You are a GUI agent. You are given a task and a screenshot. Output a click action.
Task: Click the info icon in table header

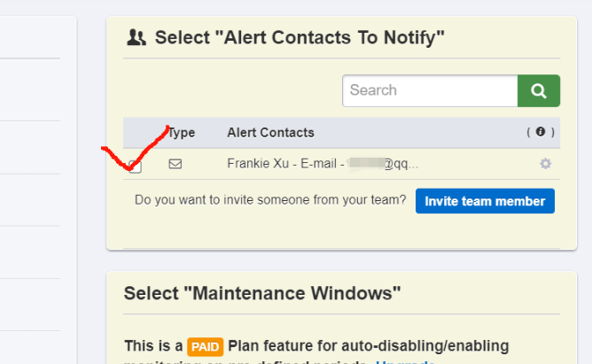541,132
